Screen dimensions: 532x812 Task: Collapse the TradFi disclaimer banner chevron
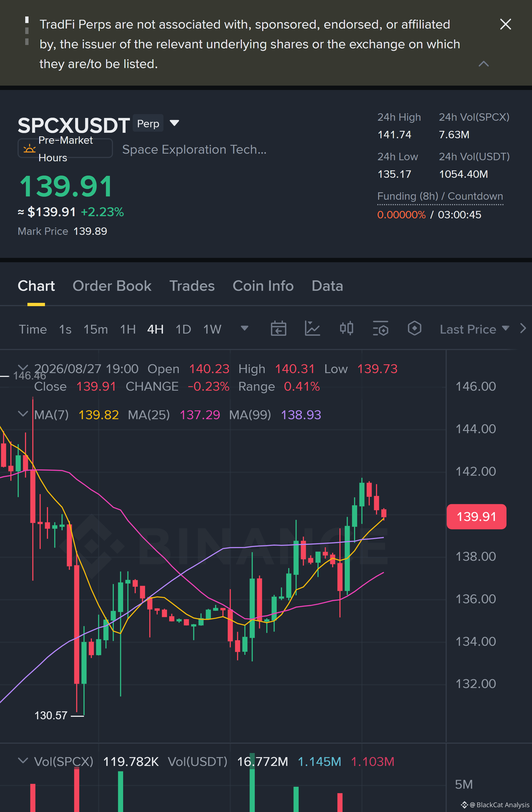(483, 64)
